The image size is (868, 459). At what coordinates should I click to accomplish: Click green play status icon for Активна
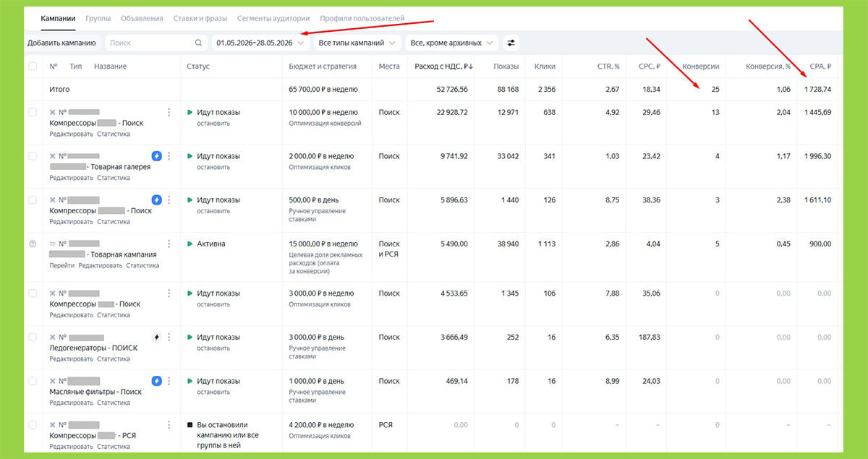point(190,244)
